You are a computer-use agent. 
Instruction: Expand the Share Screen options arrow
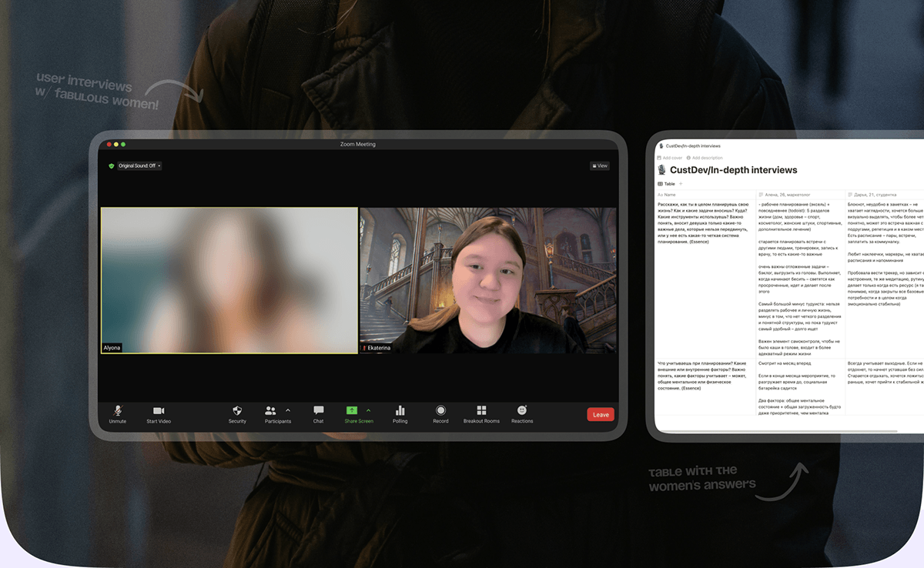(368, 410)
